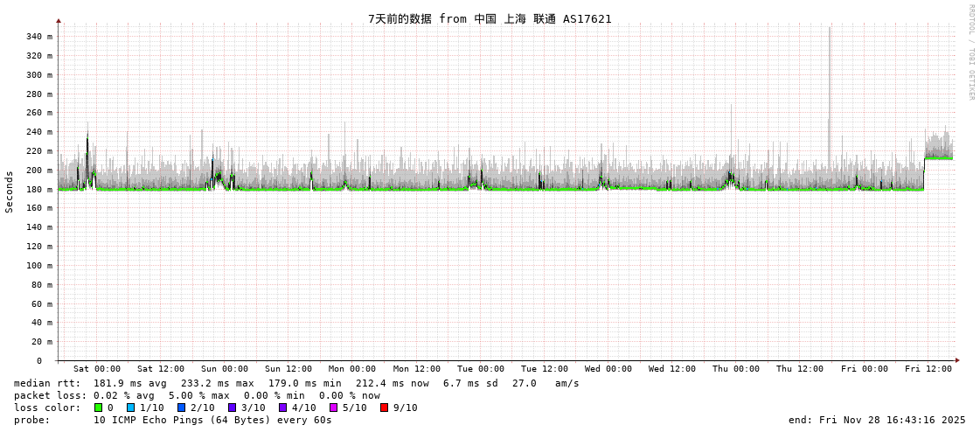Click the red 9/10 loss swatch
The height and width of the screenshot is (432, 980).
pos(384,408)
